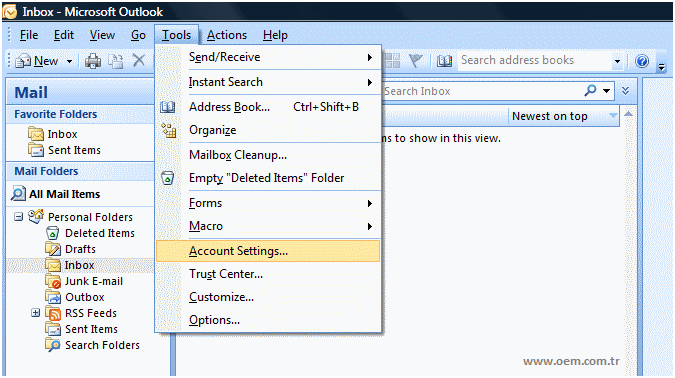Expand the query builder chevrons
The height and width of the screenshot is (378, 675).
[x=625, y=90]
